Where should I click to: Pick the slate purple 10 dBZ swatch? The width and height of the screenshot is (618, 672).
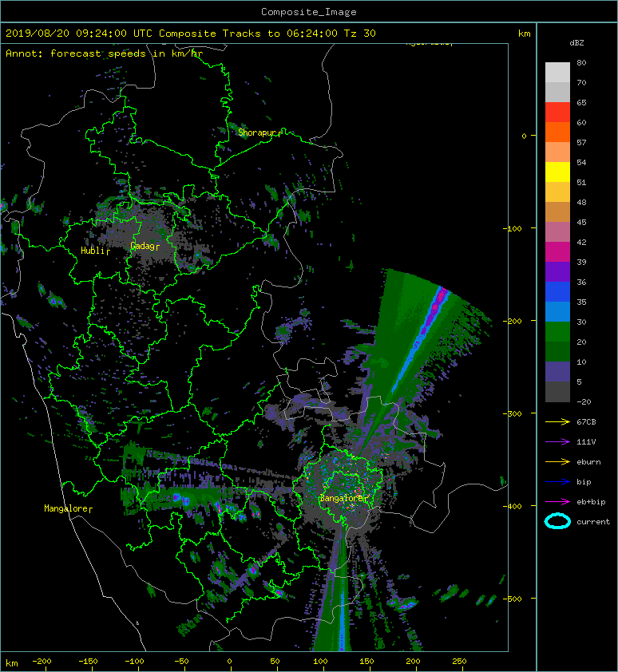(557, 371)
